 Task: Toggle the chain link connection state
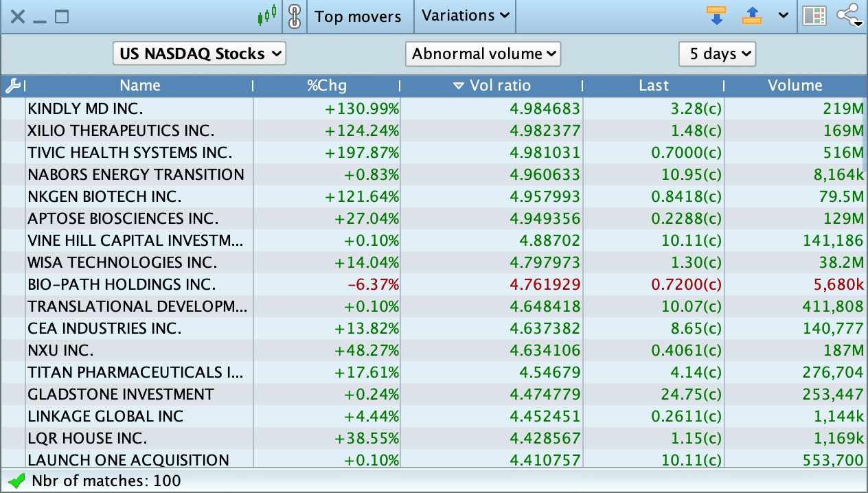295,16
